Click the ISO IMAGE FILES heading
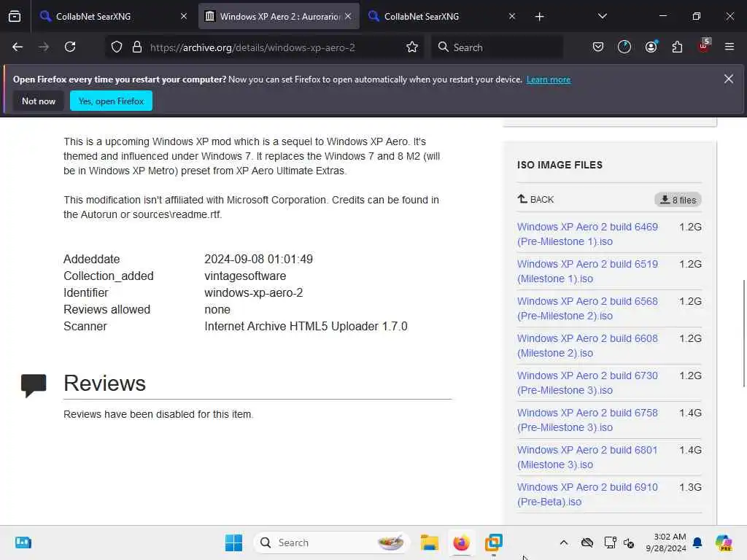747x560 pixels. click(x=560, y=165)
